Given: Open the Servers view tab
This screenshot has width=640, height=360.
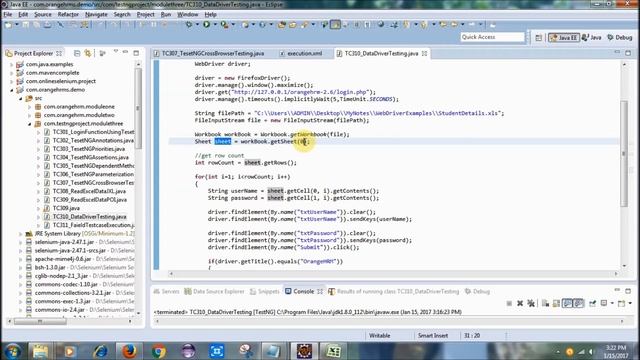Looking at the screenshot, I should (x=166, y=291).
